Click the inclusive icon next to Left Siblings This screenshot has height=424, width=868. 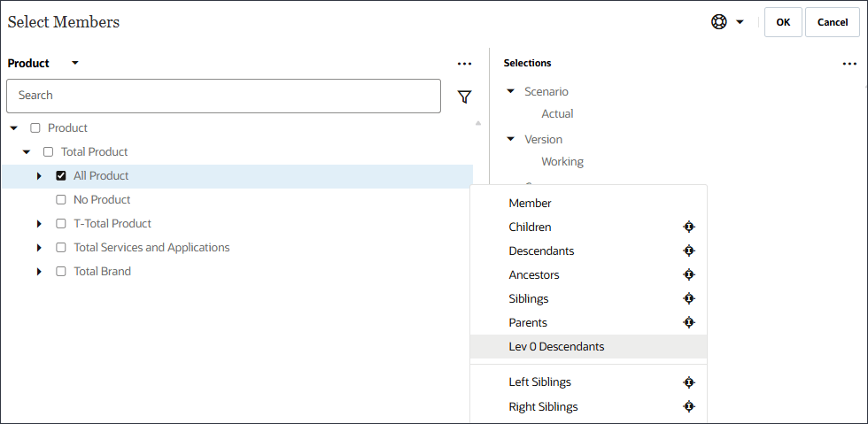pyautogui.click(x=689, y=382)
